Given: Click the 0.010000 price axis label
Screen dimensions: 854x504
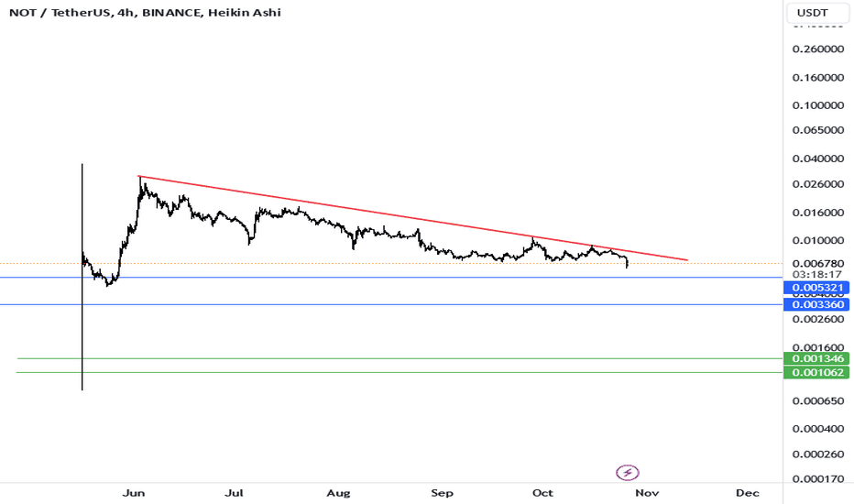Looking at the screenshot, I should [x=818, y=240].
